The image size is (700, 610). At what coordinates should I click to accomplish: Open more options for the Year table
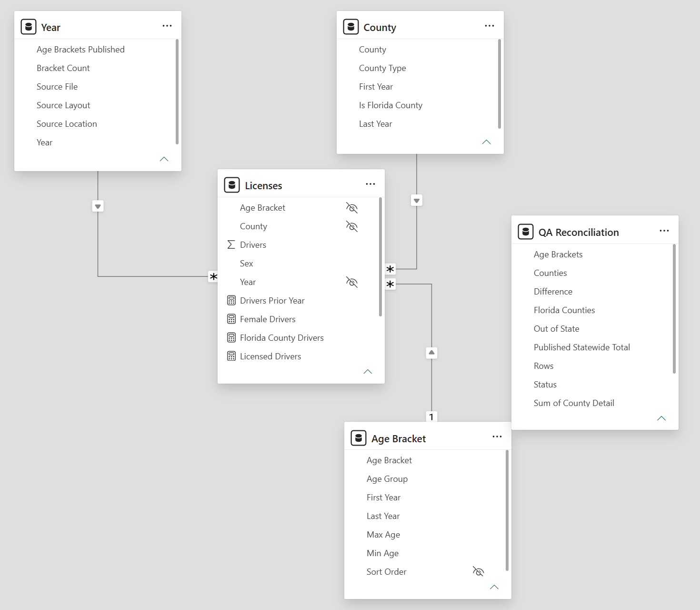(167, 26)
